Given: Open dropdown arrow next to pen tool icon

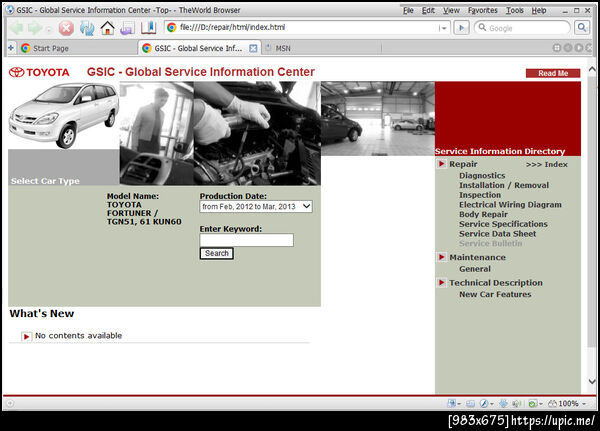Looking at the screenshot, I should click(492, 403).
